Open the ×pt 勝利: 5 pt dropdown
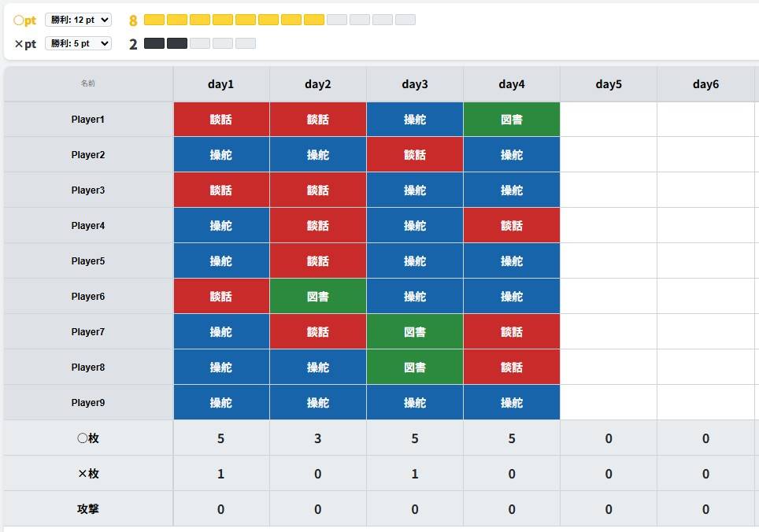Image resolution: width=759 pixels, height=532 pixels. pos(78,43)
